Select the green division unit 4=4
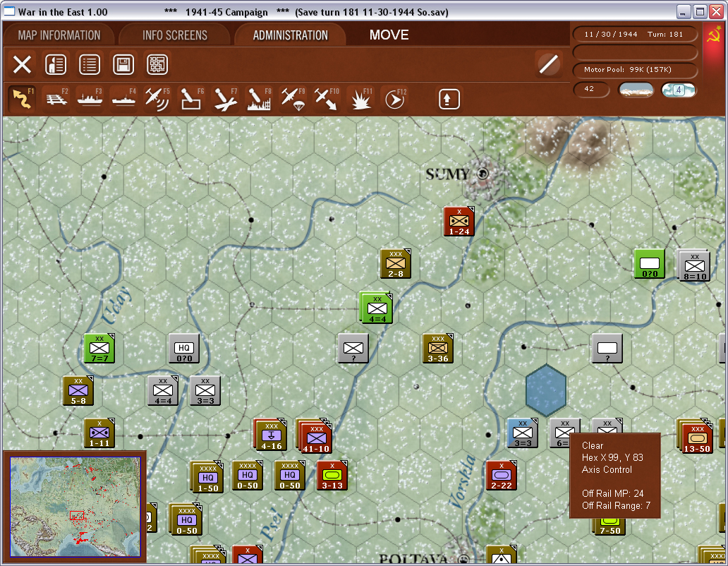 377,308
